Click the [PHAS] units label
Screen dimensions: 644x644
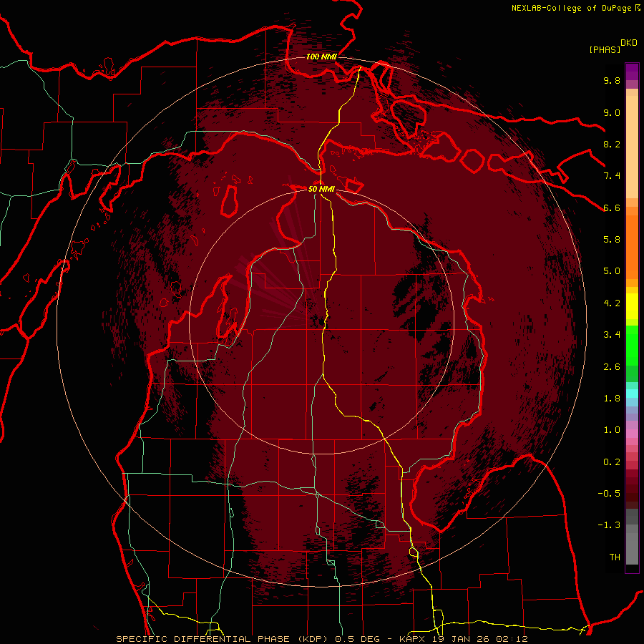point(605,49)
